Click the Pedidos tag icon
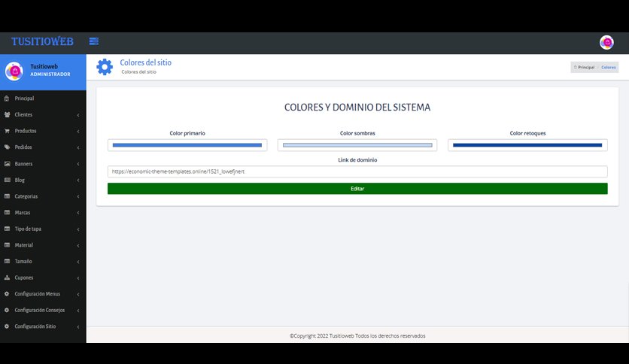This screenshot has width=629, height=364. (x=7, y=147)
